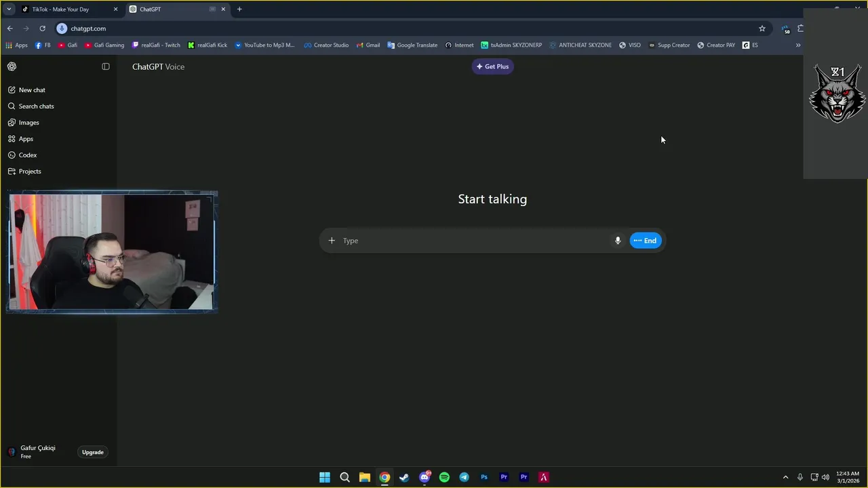Open the Internet bookmark
This screenshot has height=488, width=868.
point(459,45)
